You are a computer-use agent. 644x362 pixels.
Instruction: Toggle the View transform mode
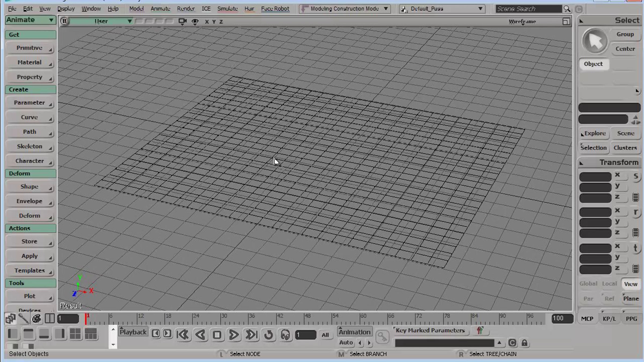coord(631,284)
